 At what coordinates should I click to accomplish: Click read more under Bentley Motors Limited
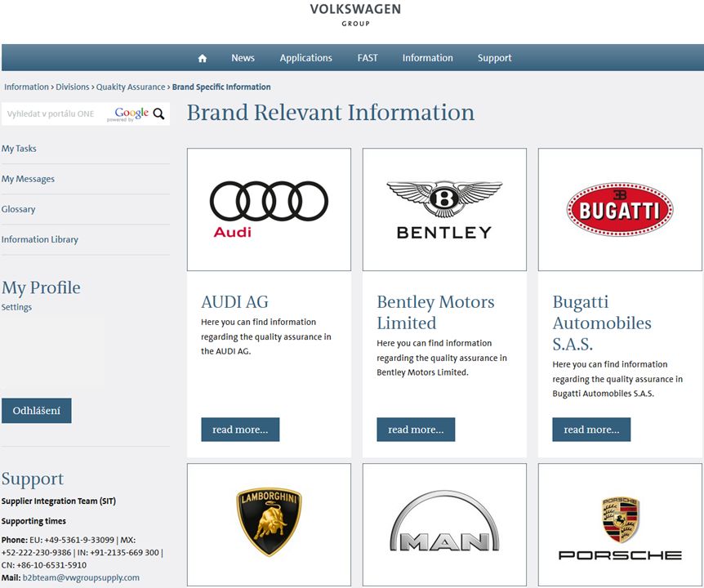[416, 430]
